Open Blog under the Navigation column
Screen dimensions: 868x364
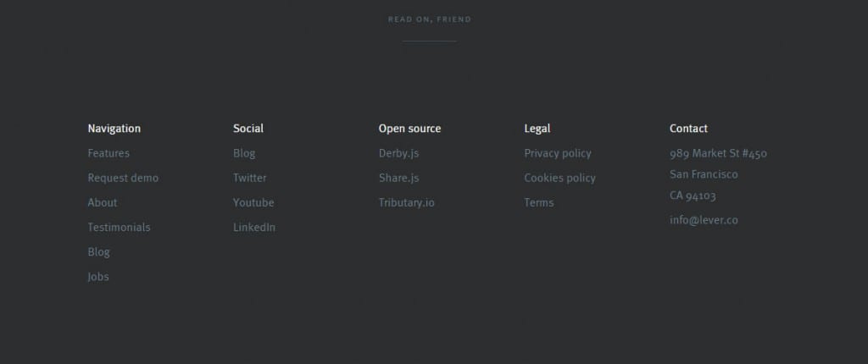point(98,252)
